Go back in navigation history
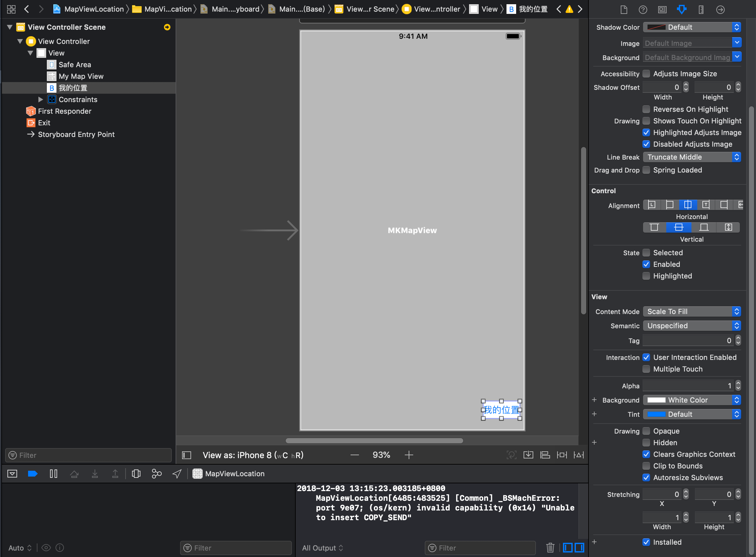The image size is (756, 557). point(26,9)
